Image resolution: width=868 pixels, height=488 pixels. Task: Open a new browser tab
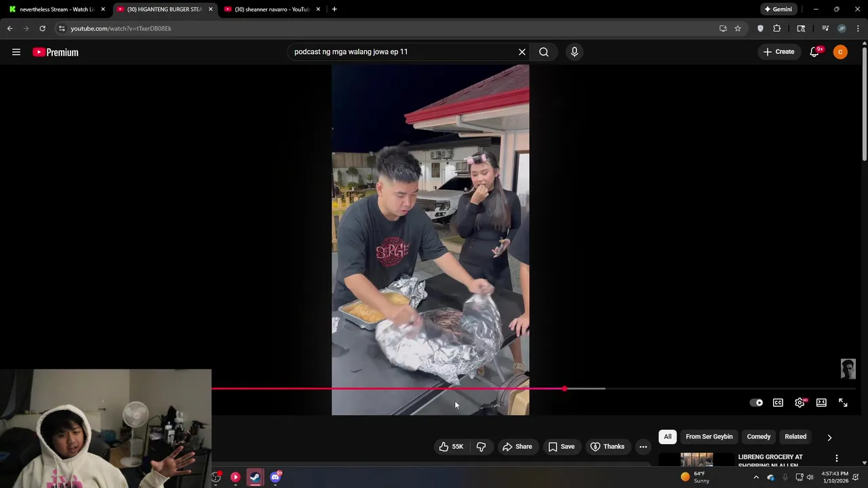[x=334, y=9]
